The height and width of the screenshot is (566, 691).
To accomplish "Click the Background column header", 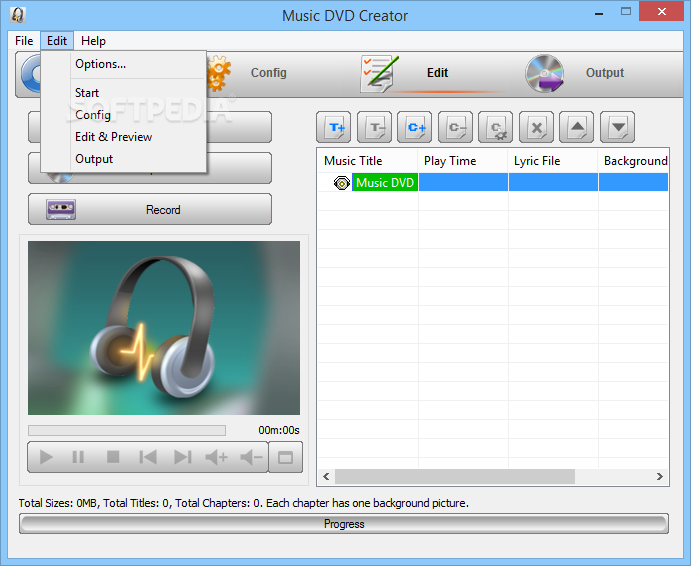I will coord(633,161).
